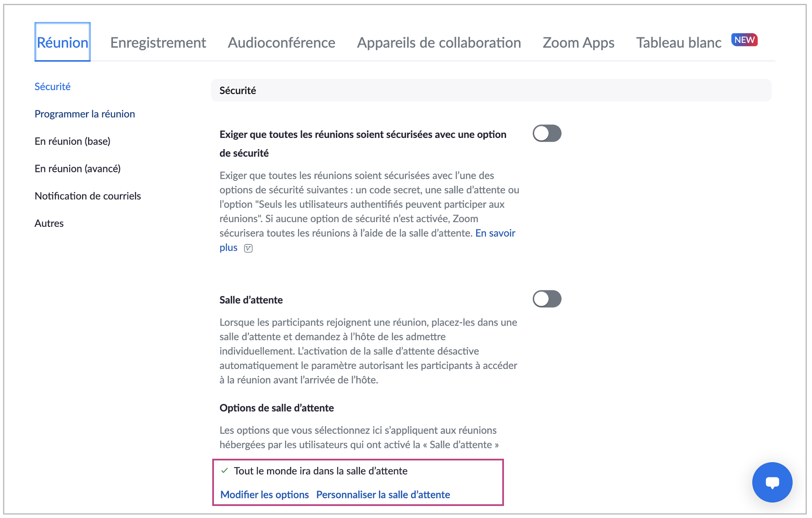The width and height of the screenshot is (812, 518).
Task: Enable the security option requirement toggle
Action: [x=547, y=134]
